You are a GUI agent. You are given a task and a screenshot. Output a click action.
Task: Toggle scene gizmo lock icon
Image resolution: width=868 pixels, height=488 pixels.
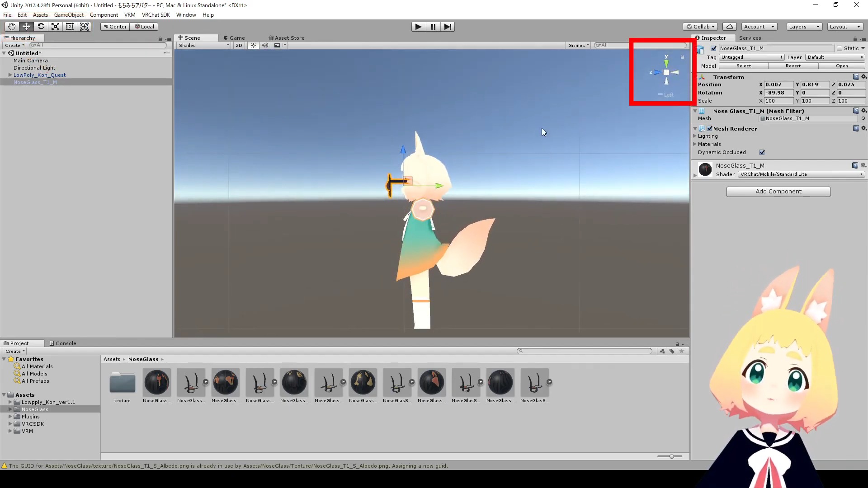(682, 57)
